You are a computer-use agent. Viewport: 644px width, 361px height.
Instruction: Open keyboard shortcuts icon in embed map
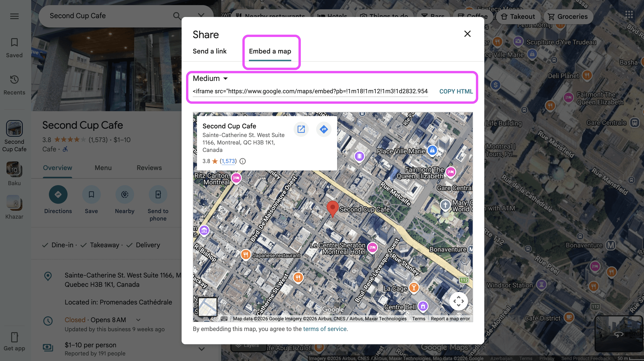(x=224, y=318)
